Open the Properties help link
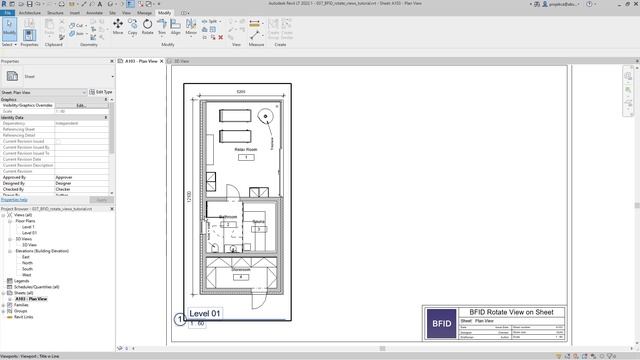640x360 pixels. [x=14, y=200]
